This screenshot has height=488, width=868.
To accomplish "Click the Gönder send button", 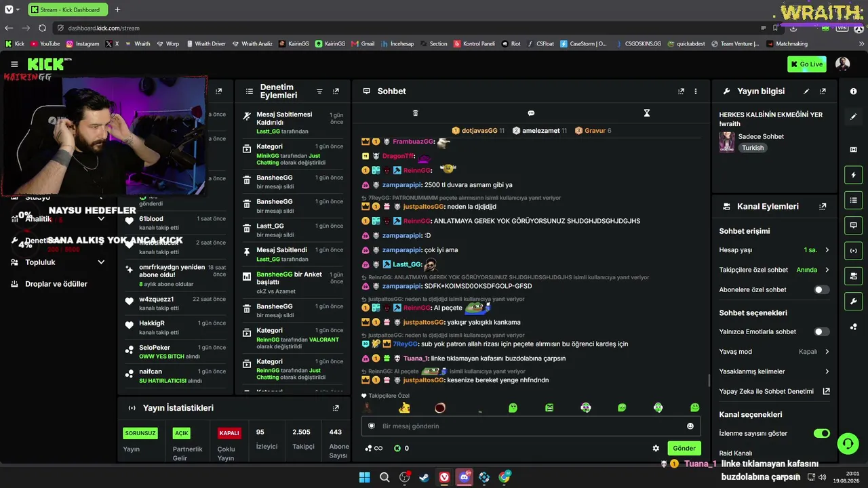I will click(x=684, y=448).
